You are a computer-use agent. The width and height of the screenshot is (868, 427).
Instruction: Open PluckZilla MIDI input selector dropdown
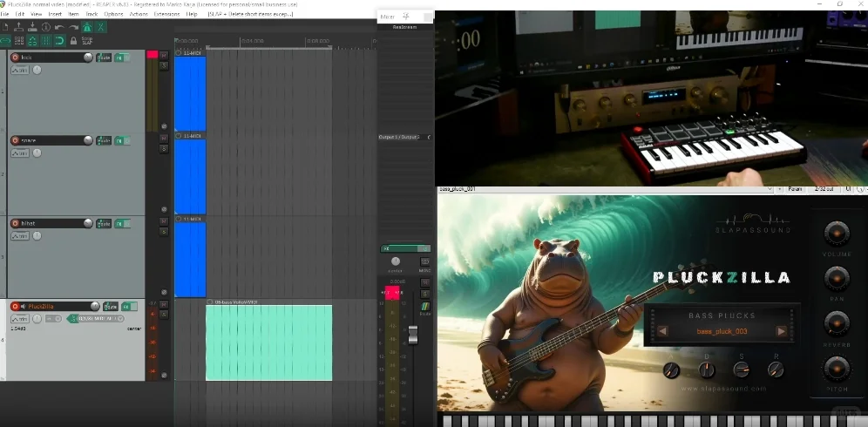(x=101, y=318)
